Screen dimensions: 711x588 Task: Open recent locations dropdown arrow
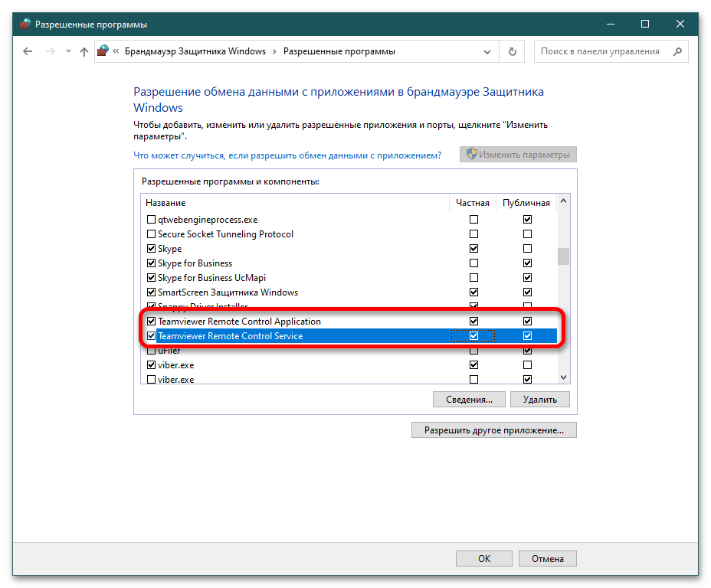point(68,52)
